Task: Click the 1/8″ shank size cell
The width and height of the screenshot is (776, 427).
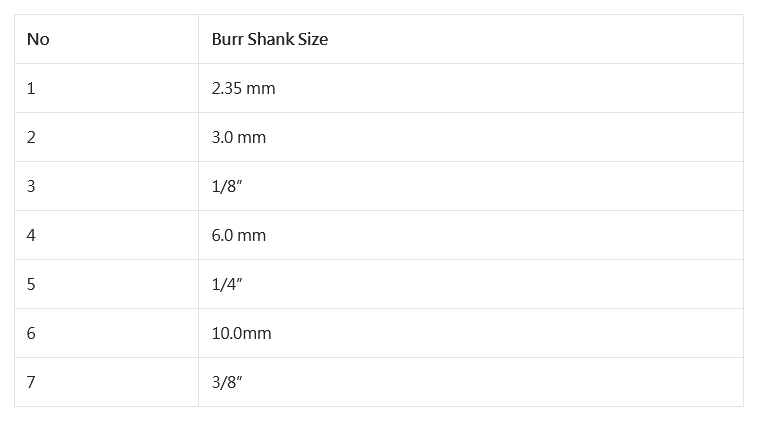Action: click(471, 186)
